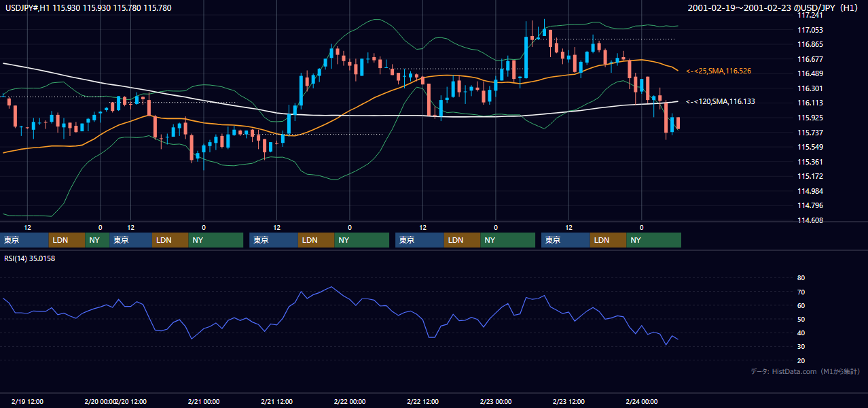The image size is (868, 408).
Task: Click the leftmost 東京 session box
Action: [x=24, y=240]
